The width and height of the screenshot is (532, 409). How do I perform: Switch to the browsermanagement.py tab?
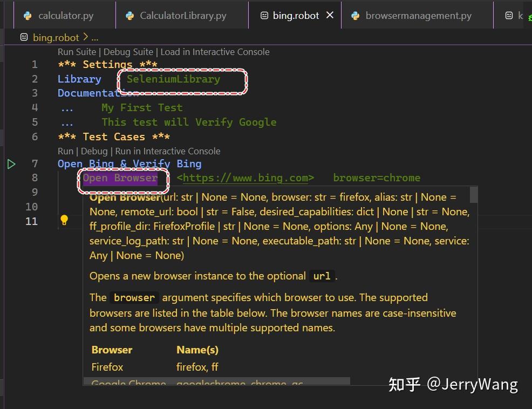point(419,16)
